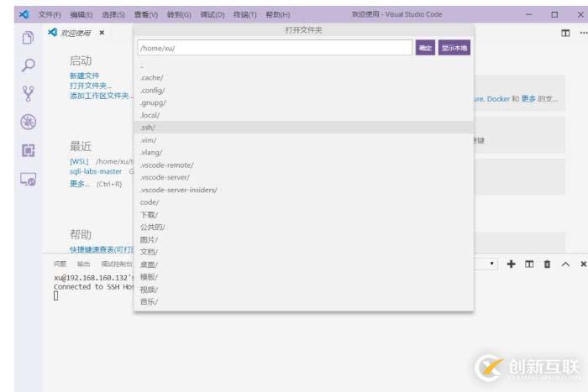
Task: Select the 图片/ folder entry
Action: pos(303,239)
